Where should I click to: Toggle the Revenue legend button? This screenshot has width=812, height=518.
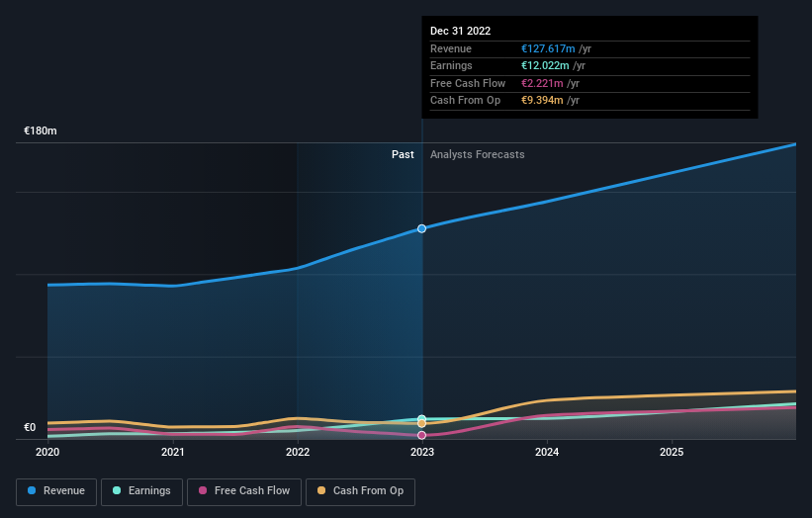click(56, 491)
